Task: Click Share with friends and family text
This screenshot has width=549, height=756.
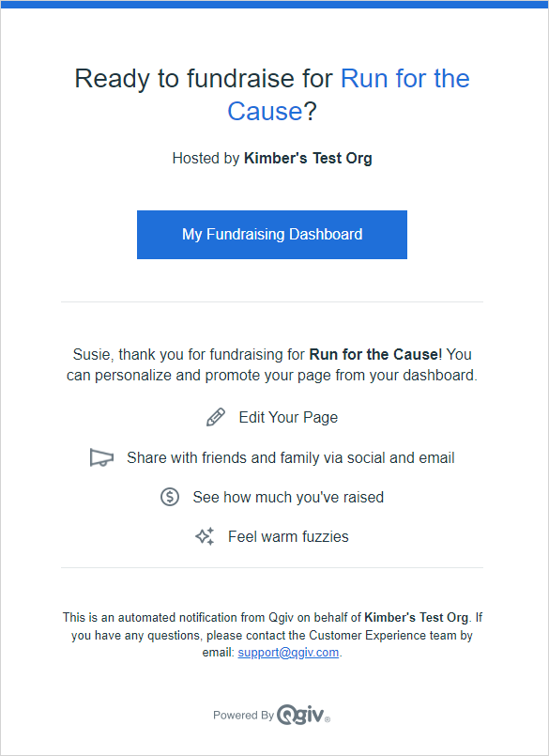Action: [x=291, y=457]
